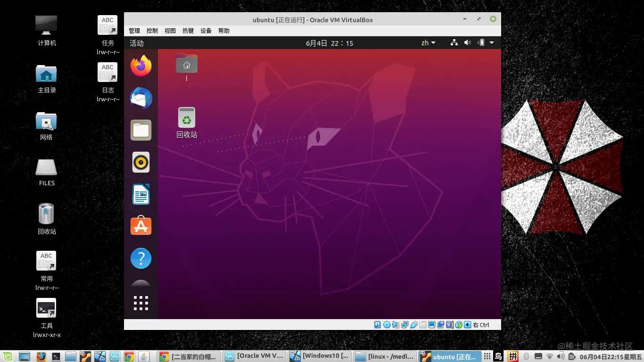Click the Ubuntu top bar volume icon

pyautogui.click(x=467, y=43)
